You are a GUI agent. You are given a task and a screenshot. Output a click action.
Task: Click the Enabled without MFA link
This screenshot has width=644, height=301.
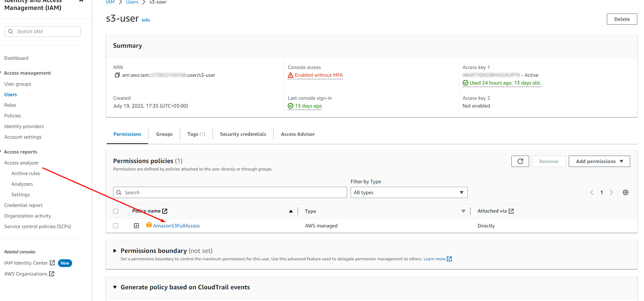[x=319, y=75]
